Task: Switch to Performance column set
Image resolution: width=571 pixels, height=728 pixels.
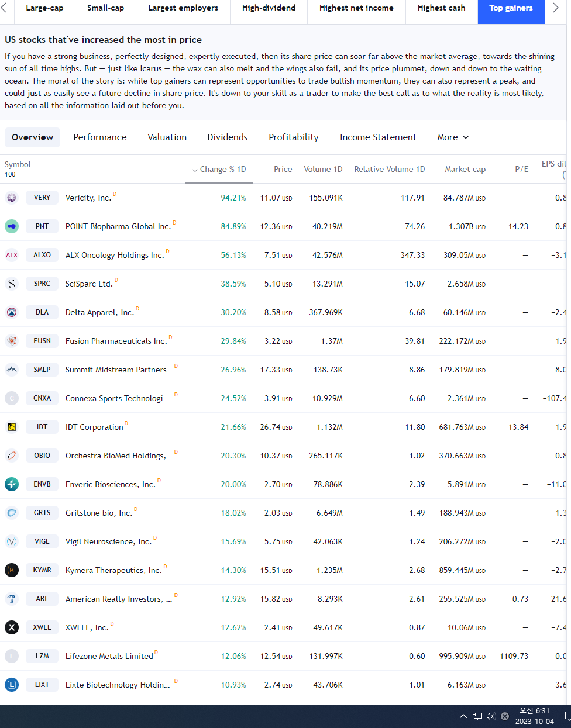Action: (100, 137)
